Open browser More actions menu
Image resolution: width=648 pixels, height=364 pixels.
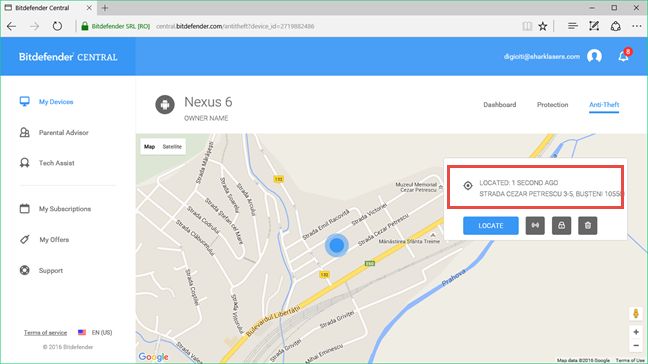click(x=636, y=26)
